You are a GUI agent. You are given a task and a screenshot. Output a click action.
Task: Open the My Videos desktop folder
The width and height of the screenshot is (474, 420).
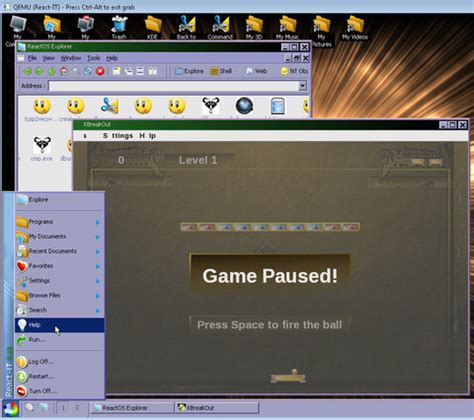click(355, 28)
